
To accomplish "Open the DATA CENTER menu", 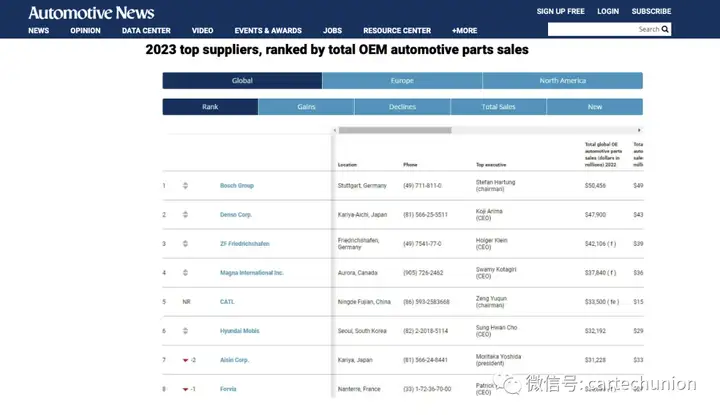I will (146, 31).
